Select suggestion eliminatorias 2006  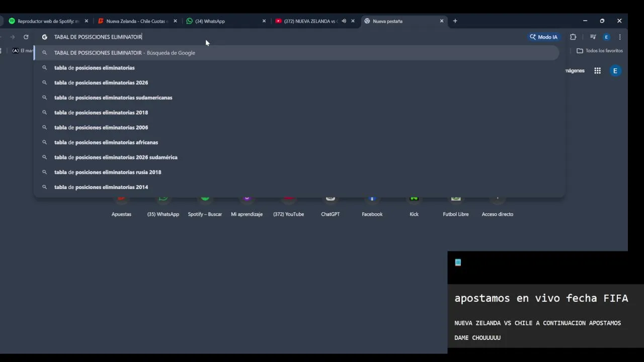(296, 127)
